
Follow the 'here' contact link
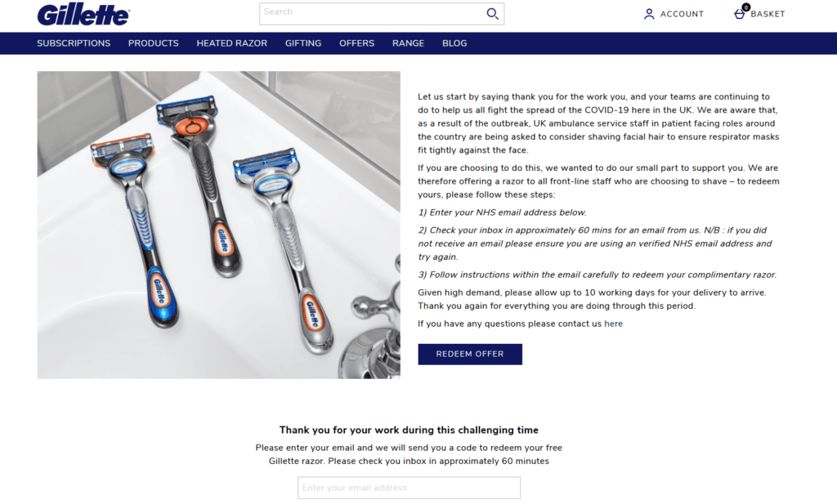(613, 323)
